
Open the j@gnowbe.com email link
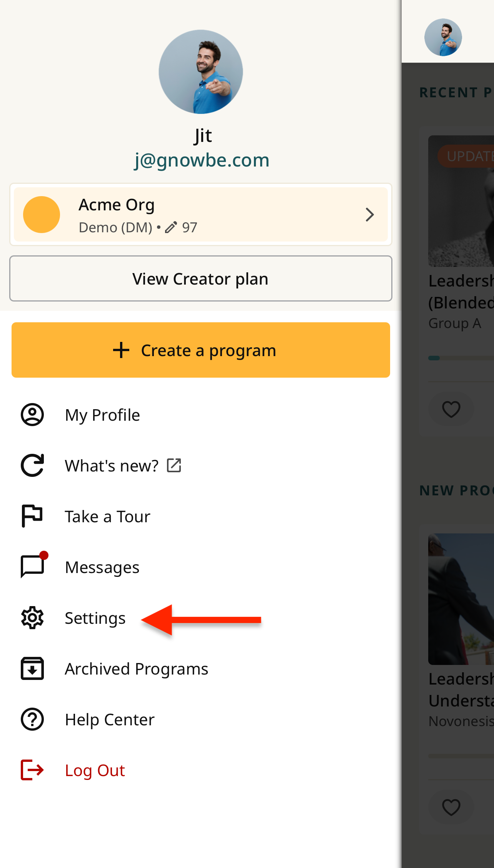pos(202,160)
